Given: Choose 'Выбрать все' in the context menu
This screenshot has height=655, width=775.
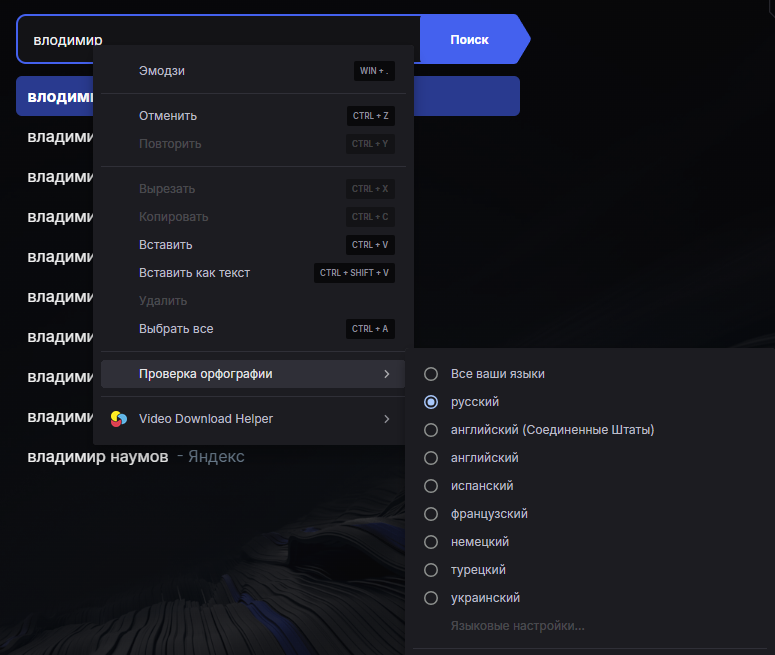Looking at the screenshot, I should click(x=253, y=329).
